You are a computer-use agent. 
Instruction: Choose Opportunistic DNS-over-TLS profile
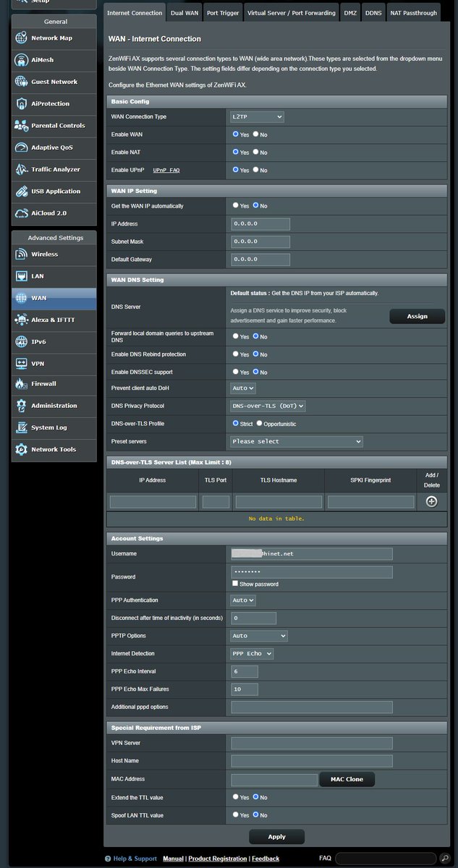coord(260,424)
